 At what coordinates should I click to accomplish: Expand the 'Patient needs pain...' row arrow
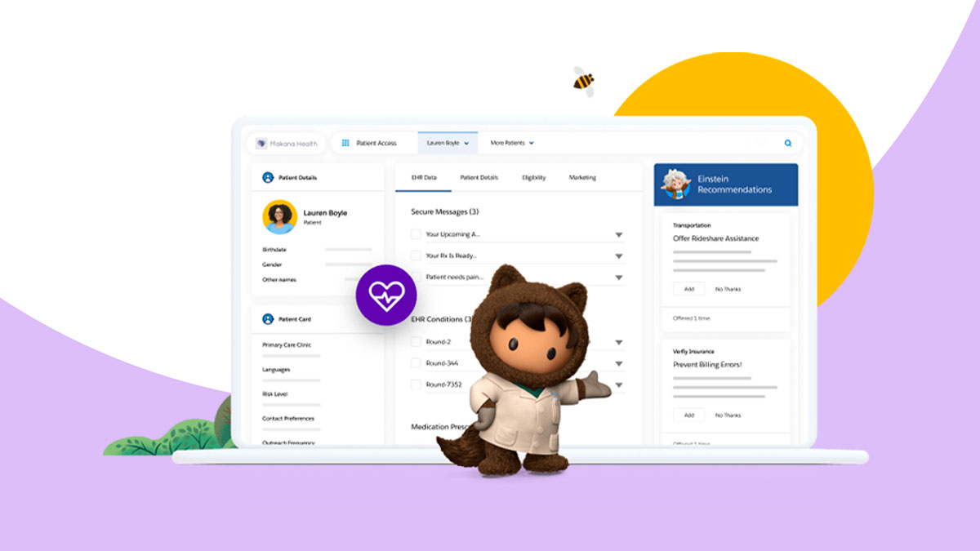pos(619,278)
